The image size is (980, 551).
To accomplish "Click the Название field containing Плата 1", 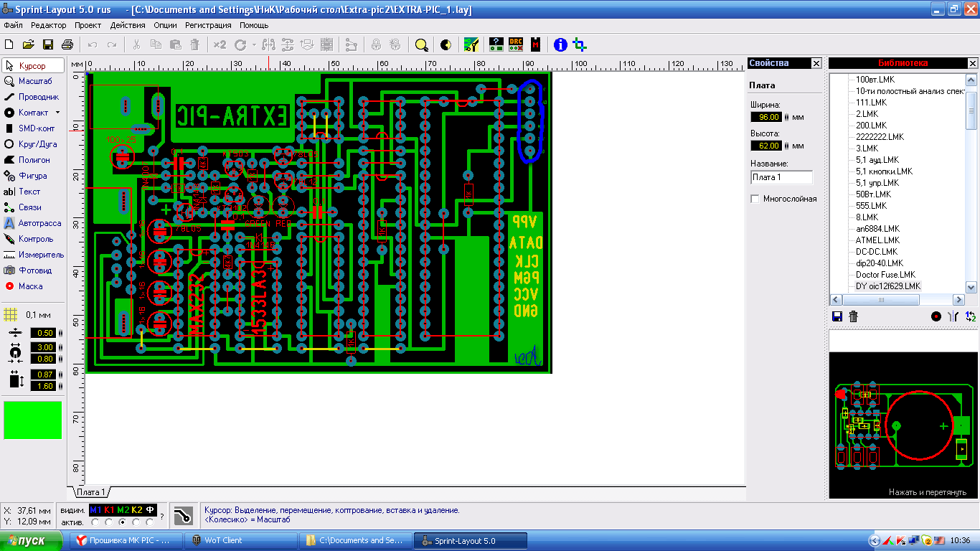I will click(781, 177).
